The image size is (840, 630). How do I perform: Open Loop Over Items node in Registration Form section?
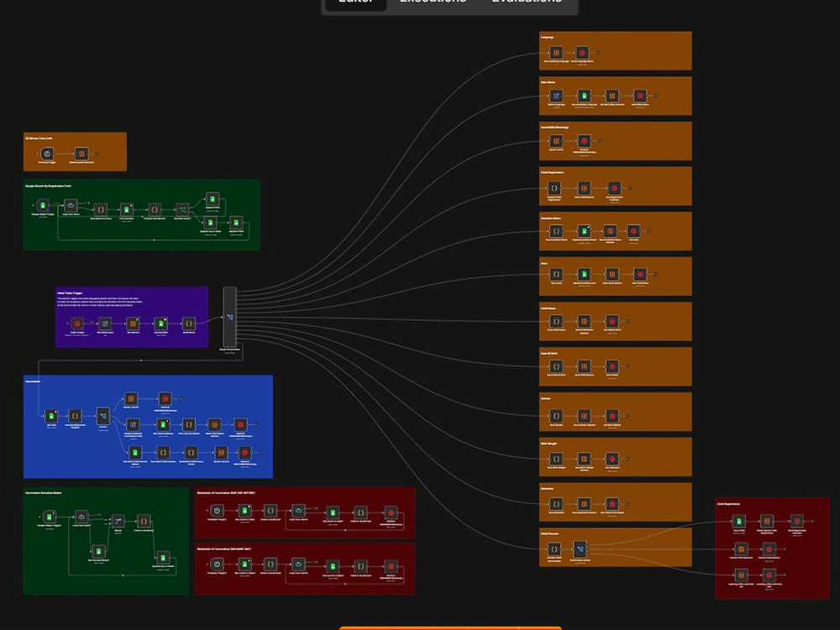click(71, 205)
